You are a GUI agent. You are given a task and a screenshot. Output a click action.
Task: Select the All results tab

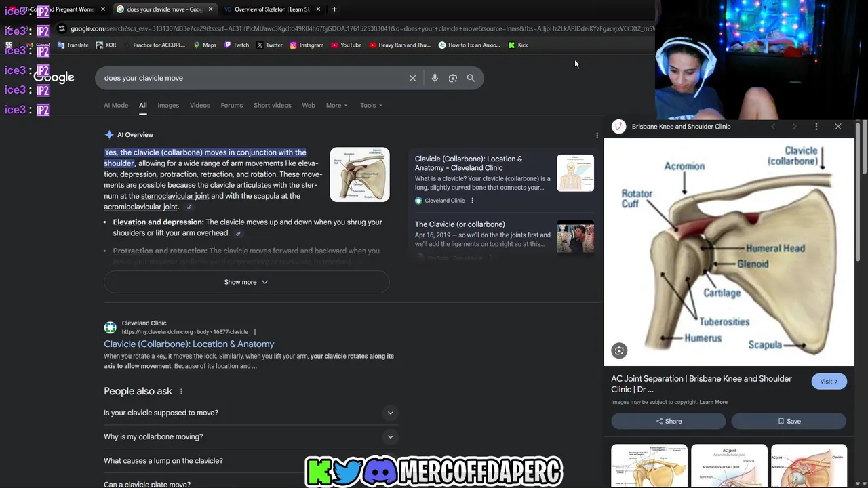pos(143,105)
